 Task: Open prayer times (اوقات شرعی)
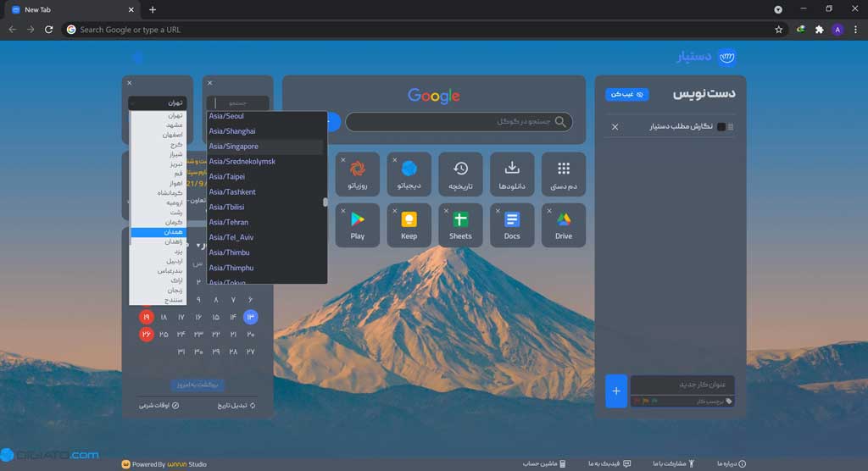(159, 405)
